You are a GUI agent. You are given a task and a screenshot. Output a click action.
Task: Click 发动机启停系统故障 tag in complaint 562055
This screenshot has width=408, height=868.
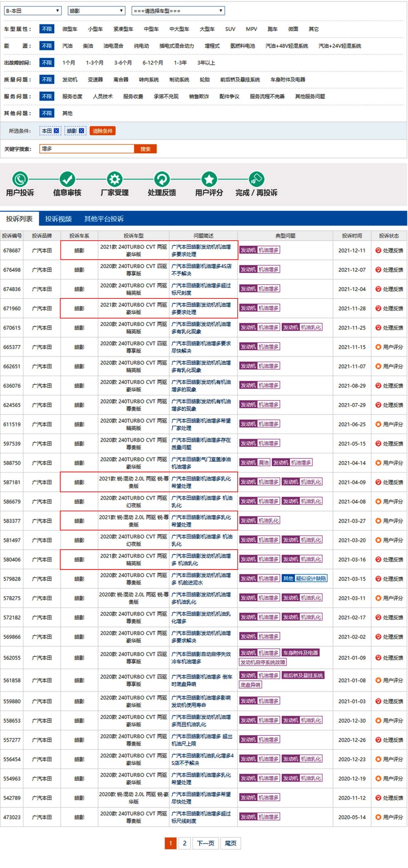pos(263,662)
